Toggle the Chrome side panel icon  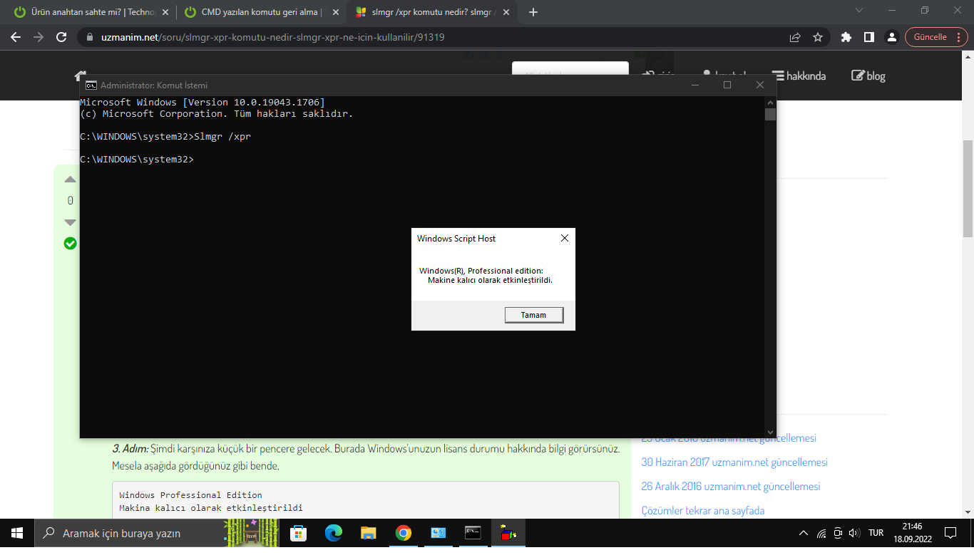point(869,37)
